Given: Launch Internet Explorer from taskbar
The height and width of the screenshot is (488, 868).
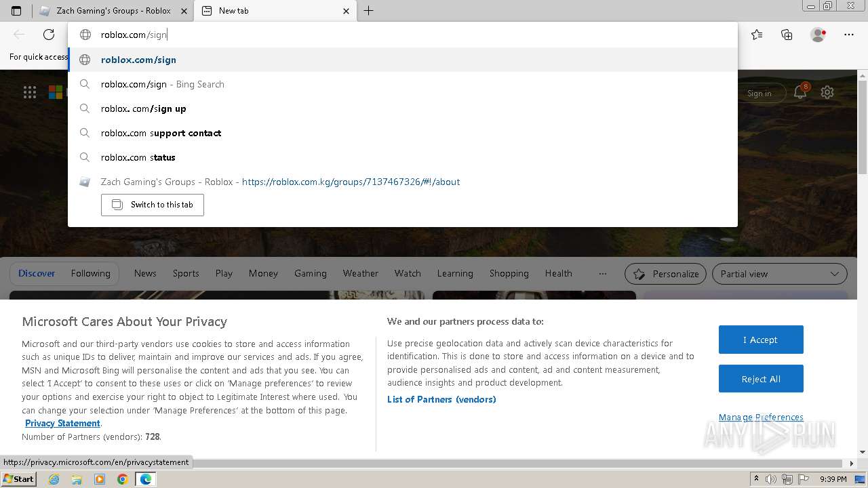Looking at the screenshot, I should [x=54, y=479].
